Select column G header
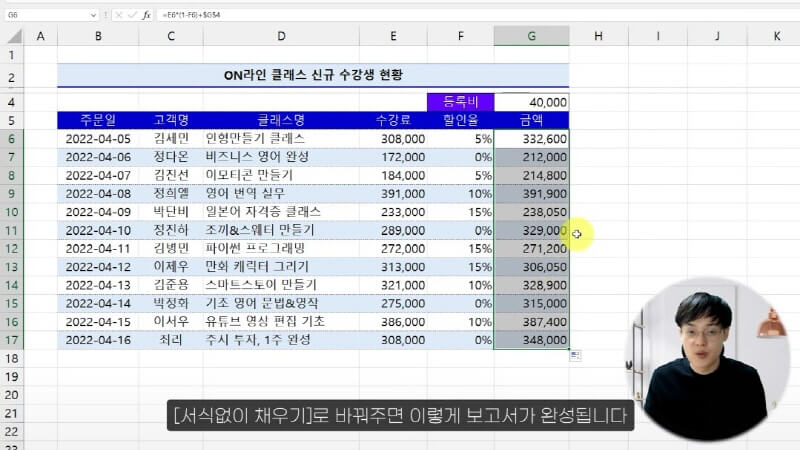The image size is (800, 450). click(532, 36)
